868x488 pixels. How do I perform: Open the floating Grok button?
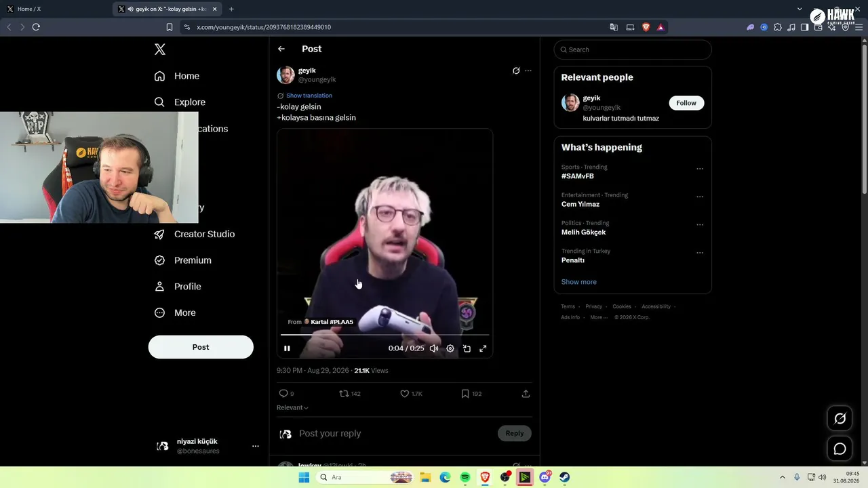(x=840, y=419)
